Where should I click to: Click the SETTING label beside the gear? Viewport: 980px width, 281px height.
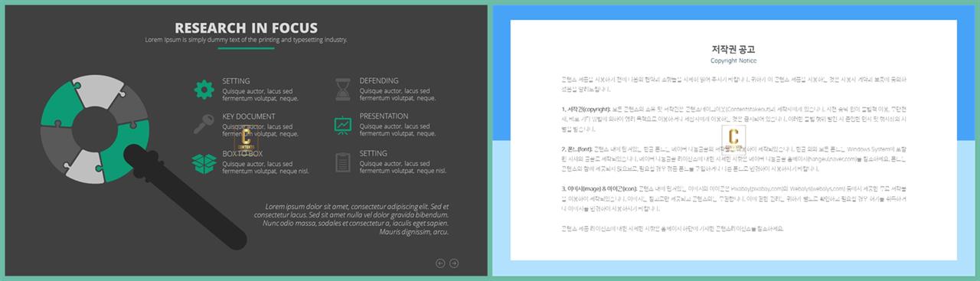point(237,80)
